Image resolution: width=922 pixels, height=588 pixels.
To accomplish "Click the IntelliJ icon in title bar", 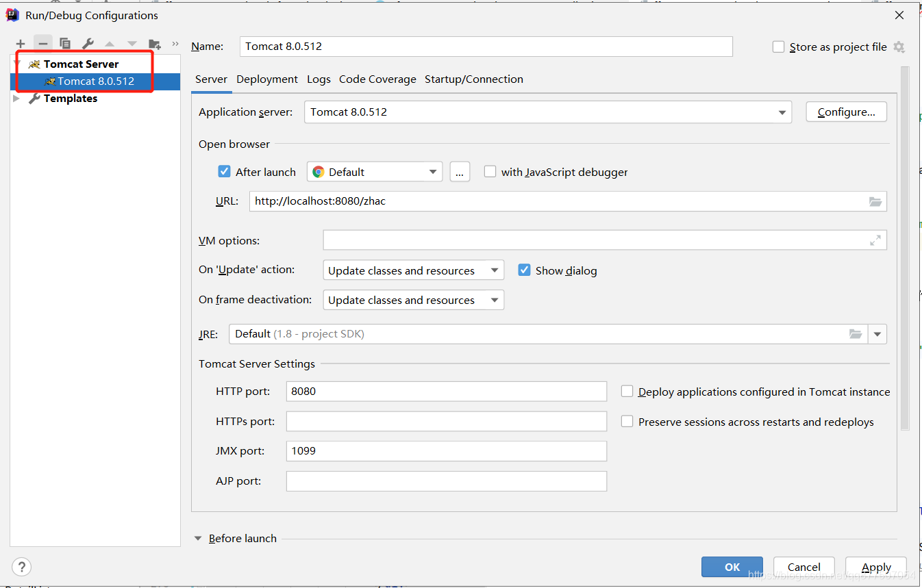I will [x=12, y=15].
